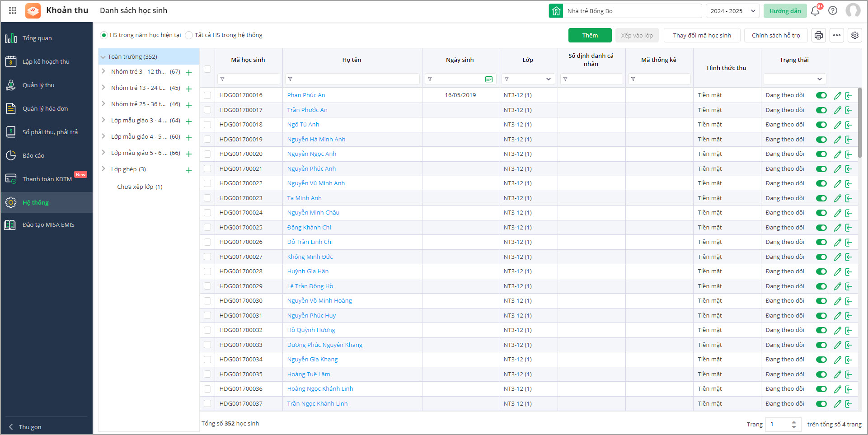Viewport: 868px width, 435px height.
Task: Open Lập kế hoạch thu menu
Action: tap(47, 62)
